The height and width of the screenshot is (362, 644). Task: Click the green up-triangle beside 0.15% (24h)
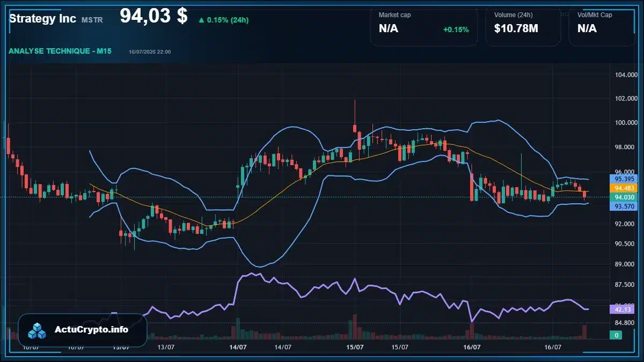pos(201,20)
